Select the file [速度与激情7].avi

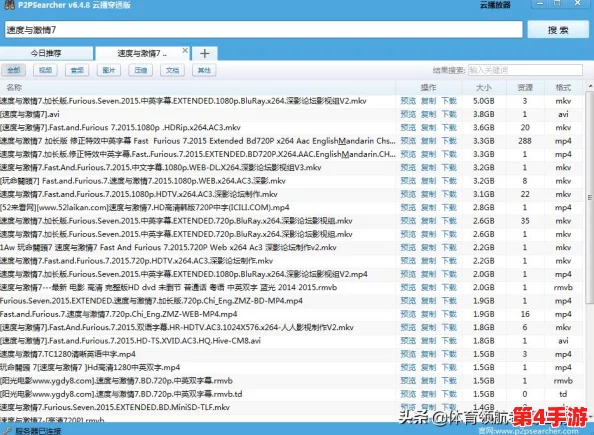tap(30, 114)
